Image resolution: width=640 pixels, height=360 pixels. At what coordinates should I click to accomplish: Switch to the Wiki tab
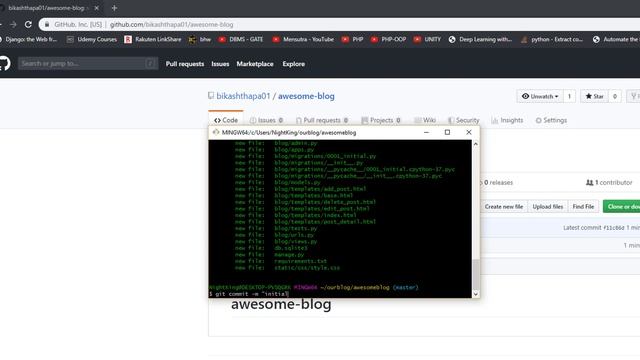coord(425,120)
